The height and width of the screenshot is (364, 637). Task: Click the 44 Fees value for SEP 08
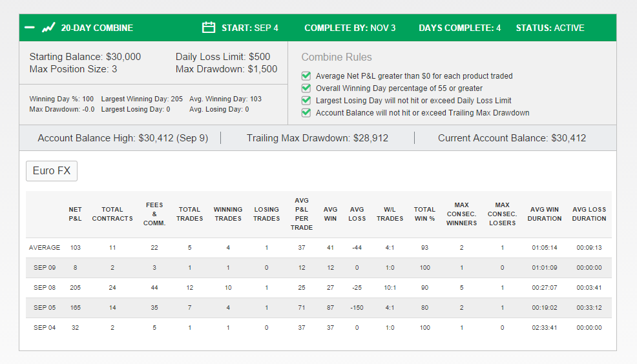(x=154, y=288)
